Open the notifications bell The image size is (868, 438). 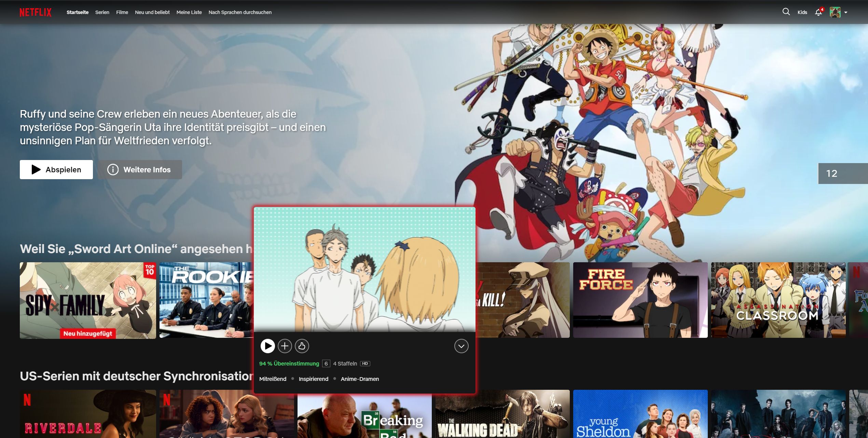point(818,12)
